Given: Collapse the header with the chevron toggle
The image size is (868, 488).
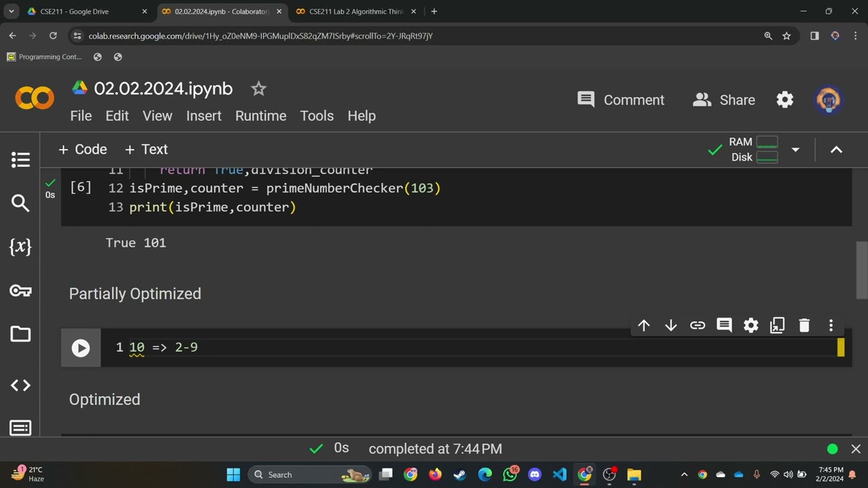Looking at the screenshot, I should pos(836,149).
